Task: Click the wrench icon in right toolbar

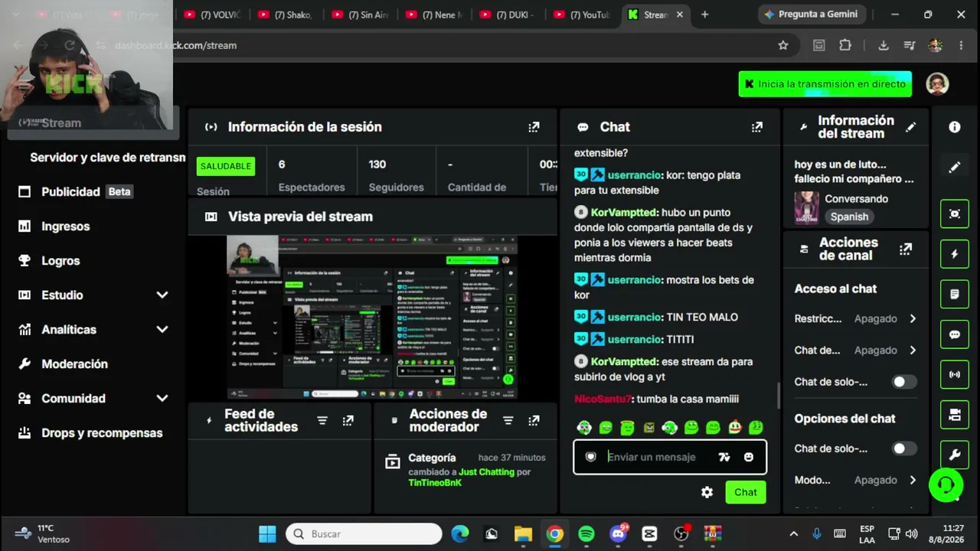Action: (x=955, y=455)
